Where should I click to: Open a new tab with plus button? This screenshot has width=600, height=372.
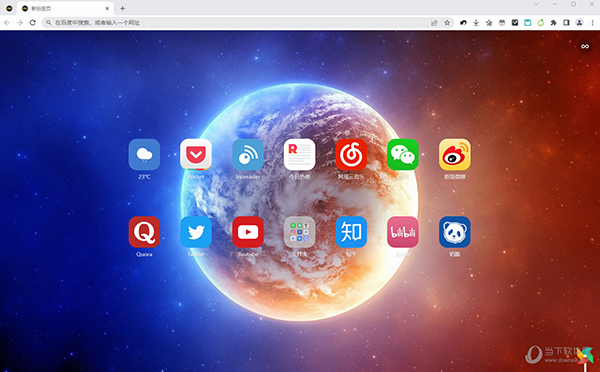tap(122, 8)
